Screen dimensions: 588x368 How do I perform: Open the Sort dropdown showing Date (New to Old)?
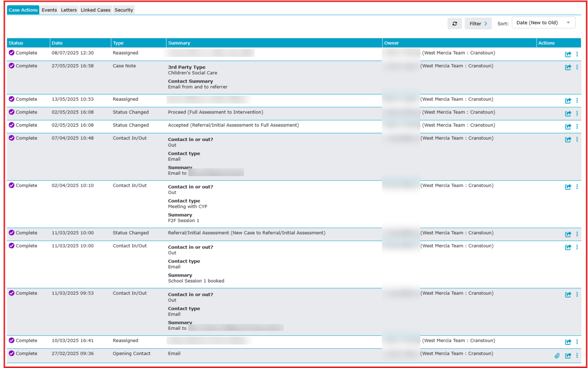pyautogui.click(x=543, y=23)
